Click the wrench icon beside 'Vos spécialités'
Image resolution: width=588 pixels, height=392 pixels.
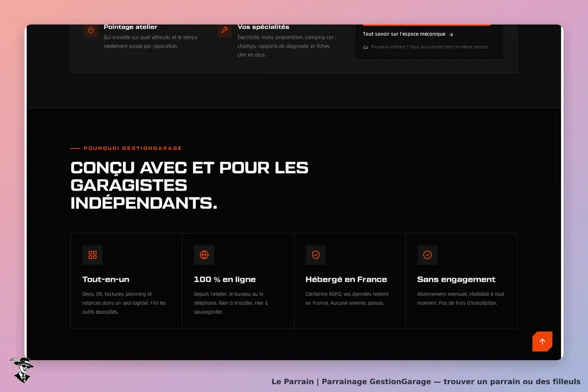tap(224, 30)
